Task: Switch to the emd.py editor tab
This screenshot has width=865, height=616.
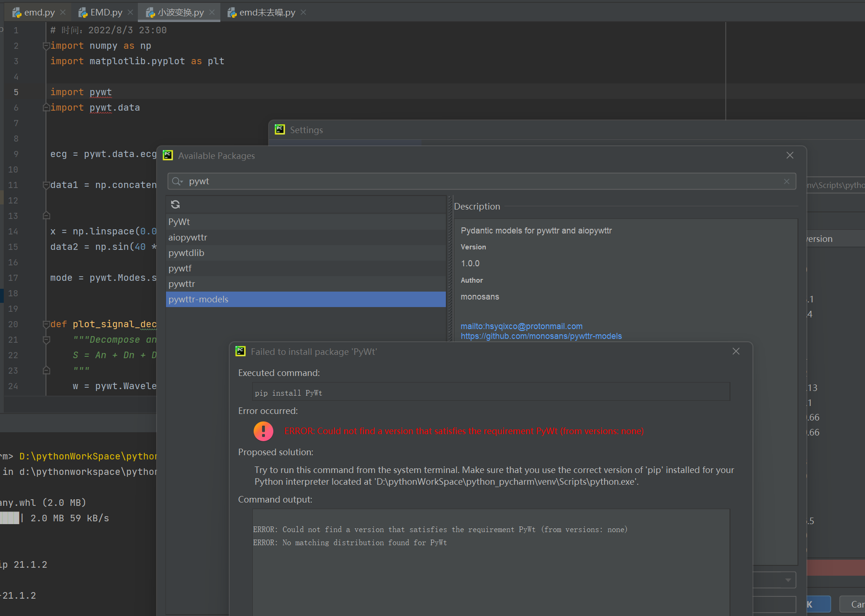Action: click(39, 13)
